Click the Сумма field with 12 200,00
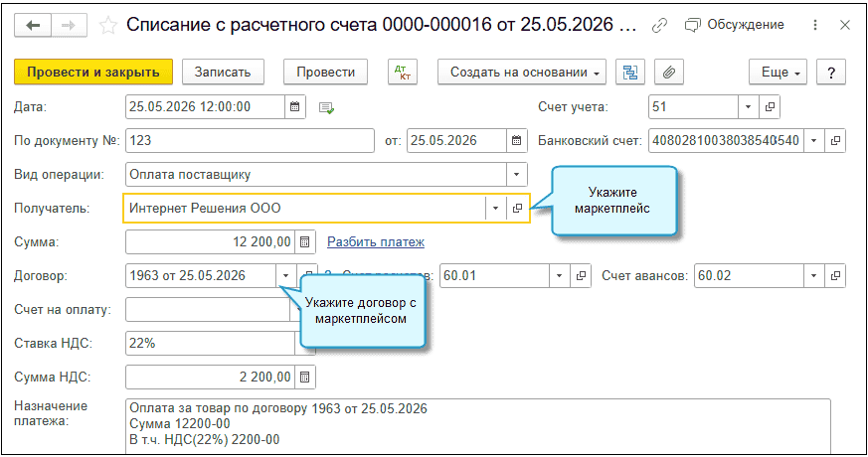This screenshot has height=457, width=868. click(211, 241)
